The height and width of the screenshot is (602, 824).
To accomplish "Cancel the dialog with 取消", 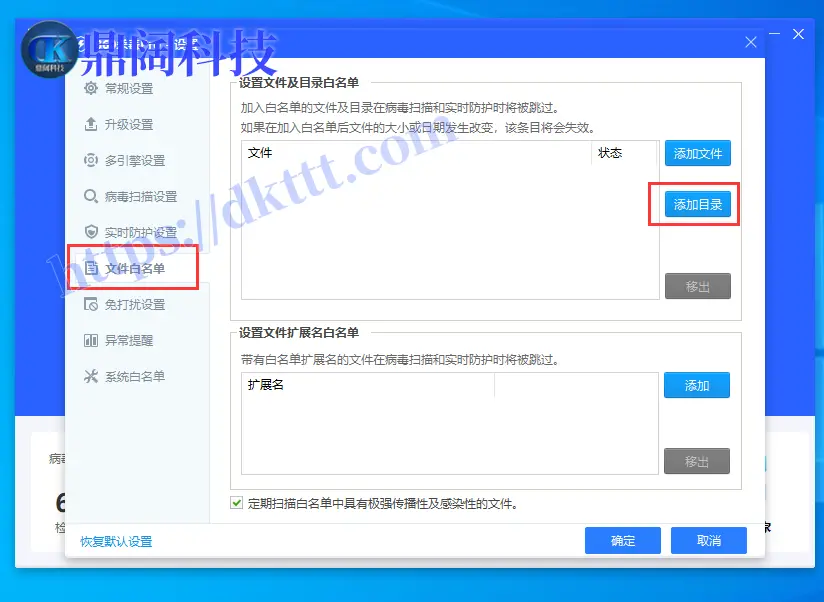I will (709, 540).
